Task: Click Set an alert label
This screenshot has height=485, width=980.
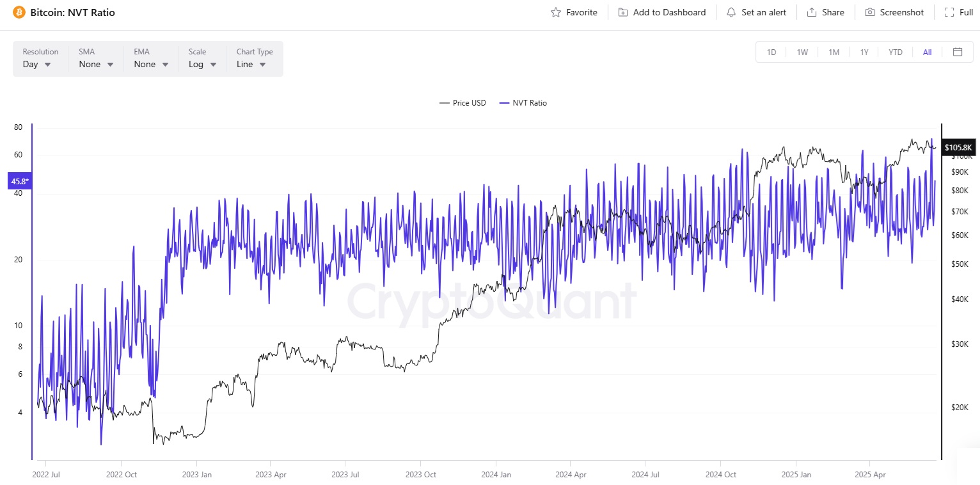Action: pyautogui.click(x=764, y=12)
